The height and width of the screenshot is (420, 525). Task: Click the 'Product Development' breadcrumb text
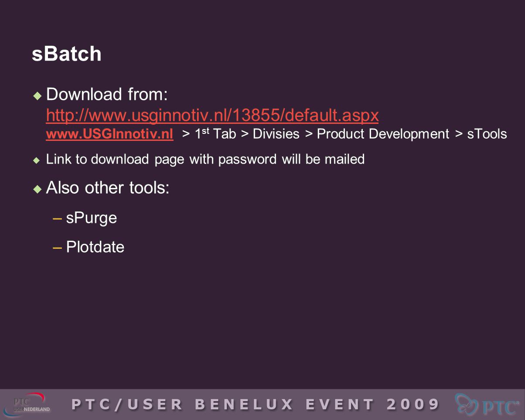pos(383,134)
